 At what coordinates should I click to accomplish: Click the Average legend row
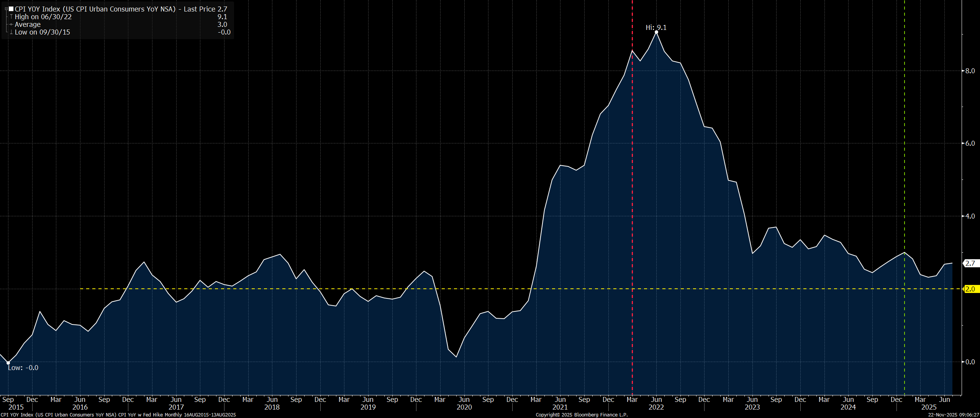coord(28,25)
